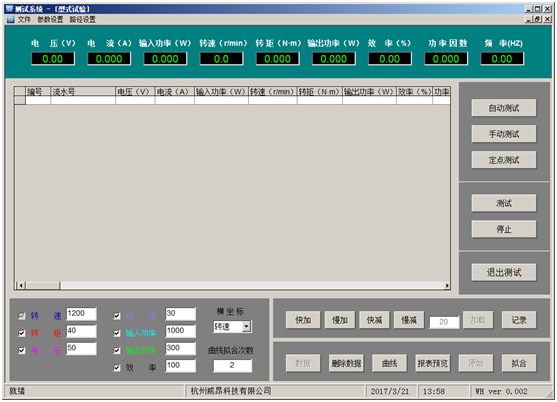Uncheck the 输入功率 checkbox
This screenshot has height=402, width=557.
(x=117, y=333)
